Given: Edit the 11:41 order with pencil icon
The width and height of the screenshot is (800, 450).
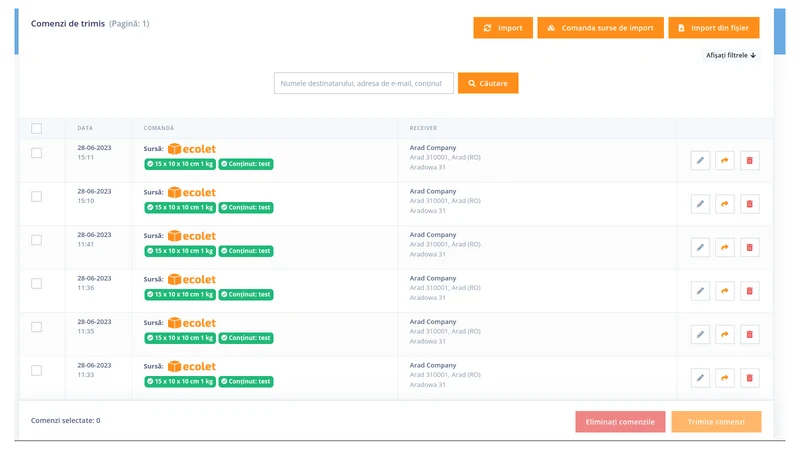Looking at the screenshot, I should (x=700, y=247).
